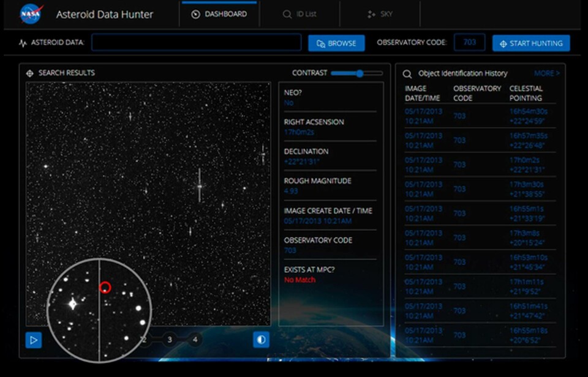Select history row with pointing 16h57m35s
This screenshot has width=588, height=377.
click(480, 141)
